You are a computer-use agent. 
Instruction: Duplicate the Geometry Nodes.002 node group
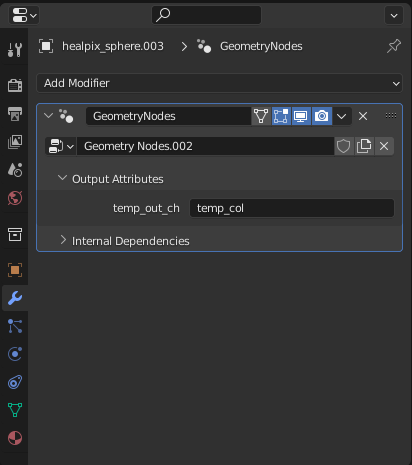pyautogui.click(x=364, y=146)
